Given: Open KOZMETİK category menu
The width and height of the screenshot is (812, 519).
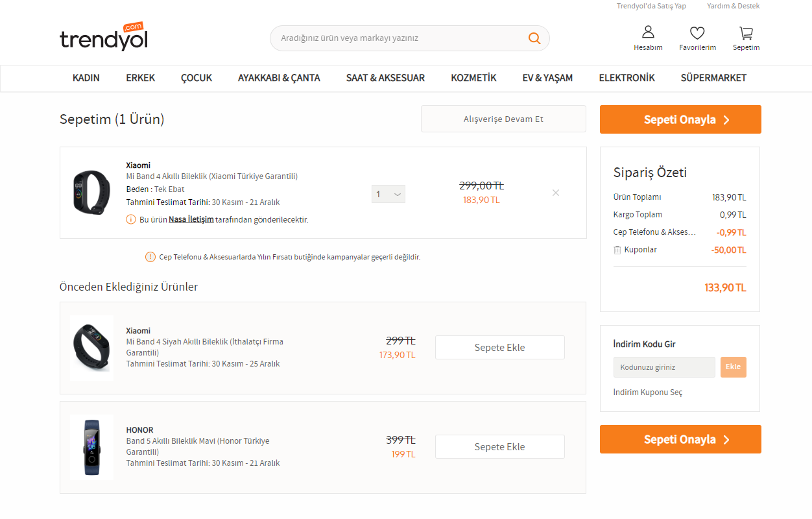Looking at the screenshot, I should coord(473,78).
